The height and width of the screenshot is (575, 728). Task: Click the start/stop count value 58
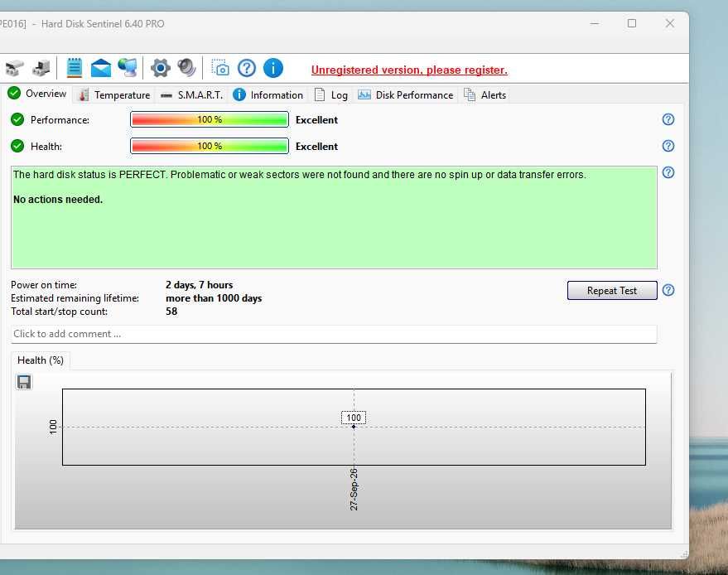coord(171,312)
